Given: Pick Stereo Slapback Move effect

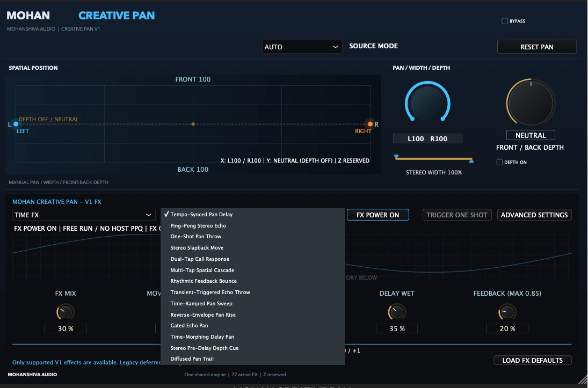Looking at the screenshot, I should click(252, 248).
